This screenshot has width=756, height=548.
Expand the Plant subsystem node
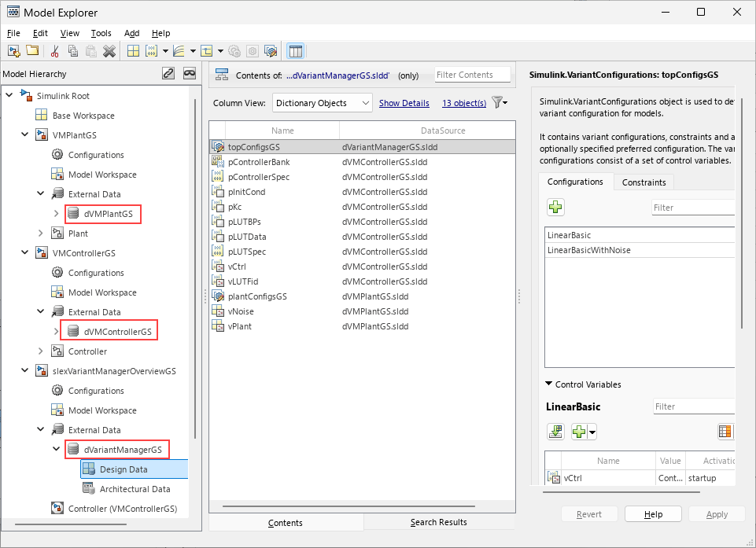40,234
